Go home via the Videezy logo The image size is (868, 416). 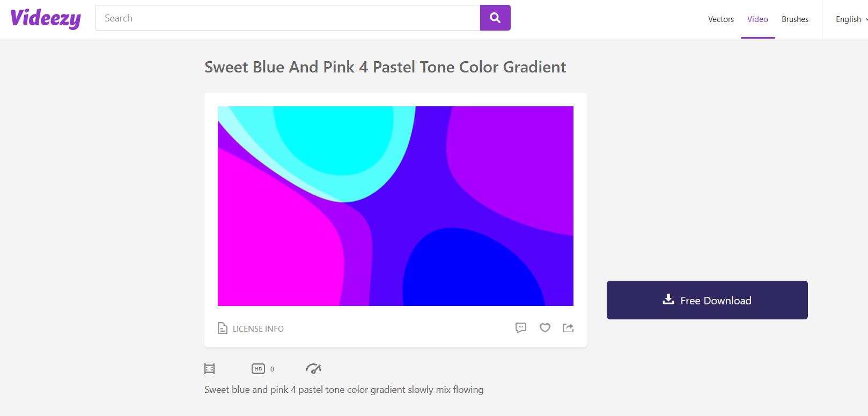click(46, 18)
